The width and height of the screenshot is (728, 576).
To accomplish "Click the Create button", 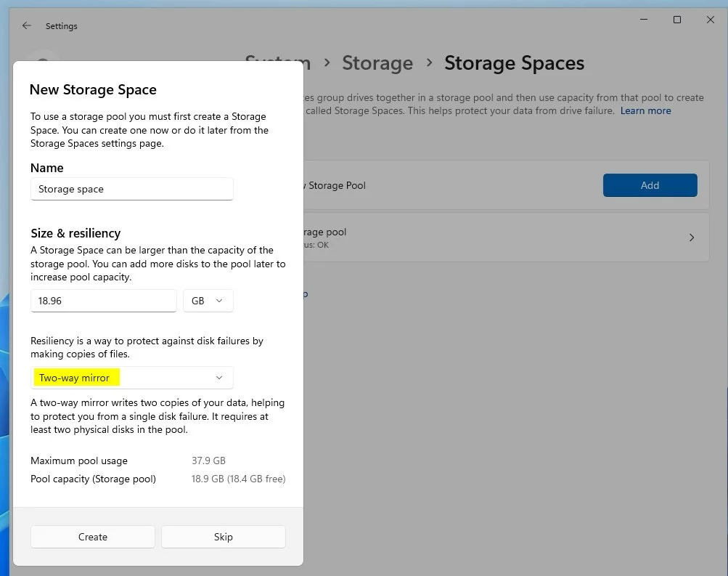I will coord(93,537).
